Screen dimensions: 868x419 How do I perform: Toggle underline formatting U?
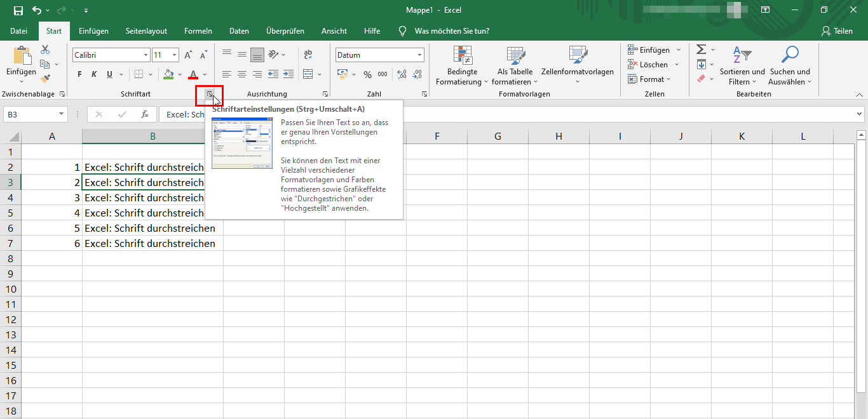click(x=109, y=74)
